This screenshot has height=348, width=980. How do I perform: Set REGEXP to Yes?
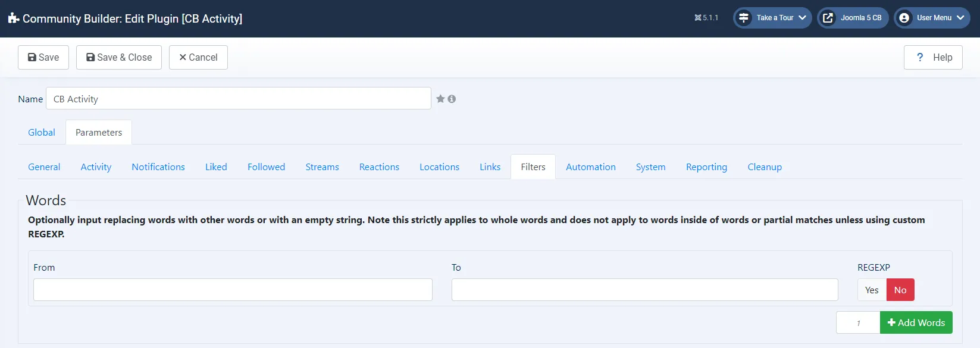(x=872, y=290)
